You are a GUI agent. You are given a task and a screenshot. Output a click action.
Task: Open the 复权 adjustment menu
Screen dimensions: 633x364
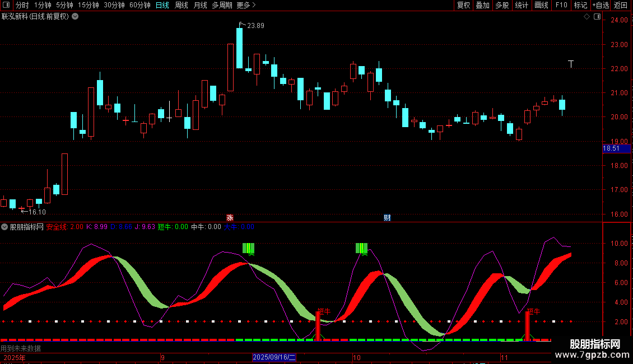(463, 5)
